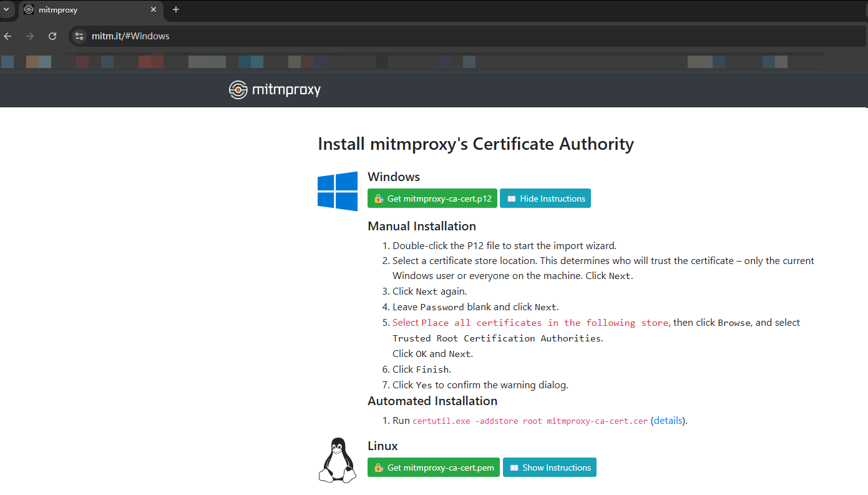Click the browser forward arrow

click(x=30, y=36)
